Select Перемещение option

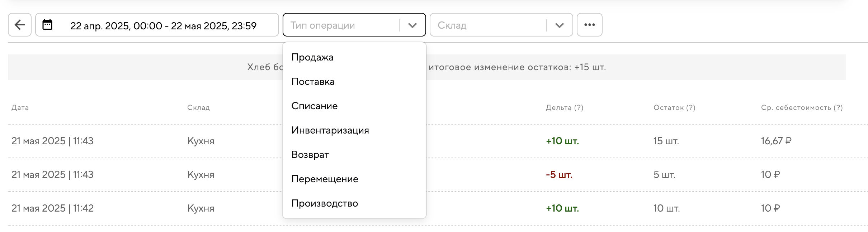tap(325, 179)
